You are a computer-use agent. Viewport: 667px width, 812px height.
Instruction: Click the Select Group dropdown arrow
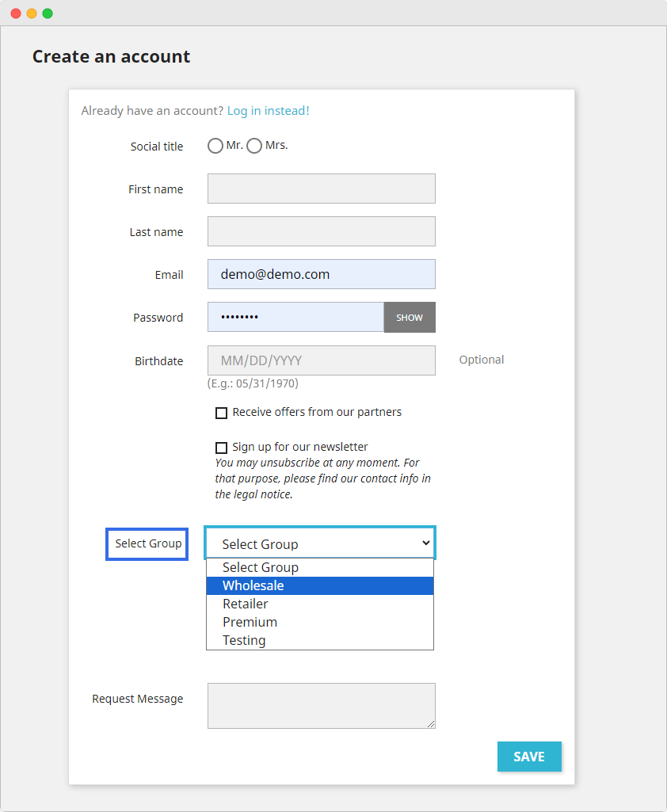click(x=425, y=543)
